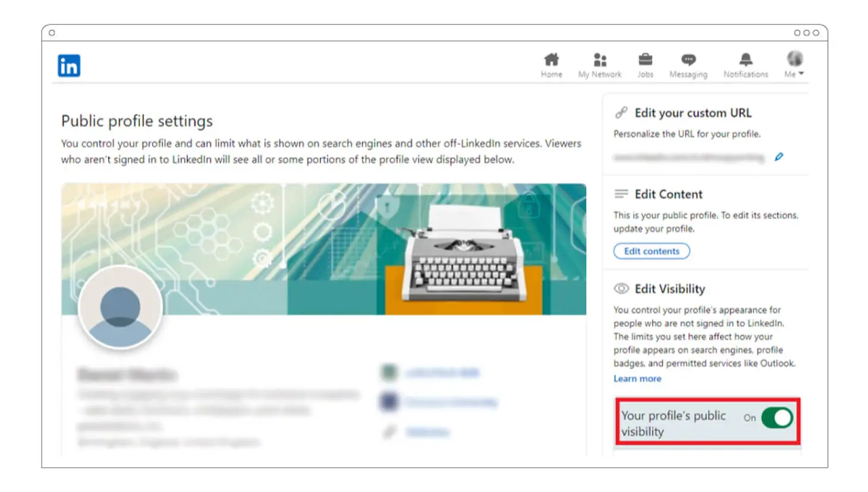The height and width of the screenshot is (492, 868).
Task: Toggle your profile's public visibility switch
Action: [x=776, y=418]
